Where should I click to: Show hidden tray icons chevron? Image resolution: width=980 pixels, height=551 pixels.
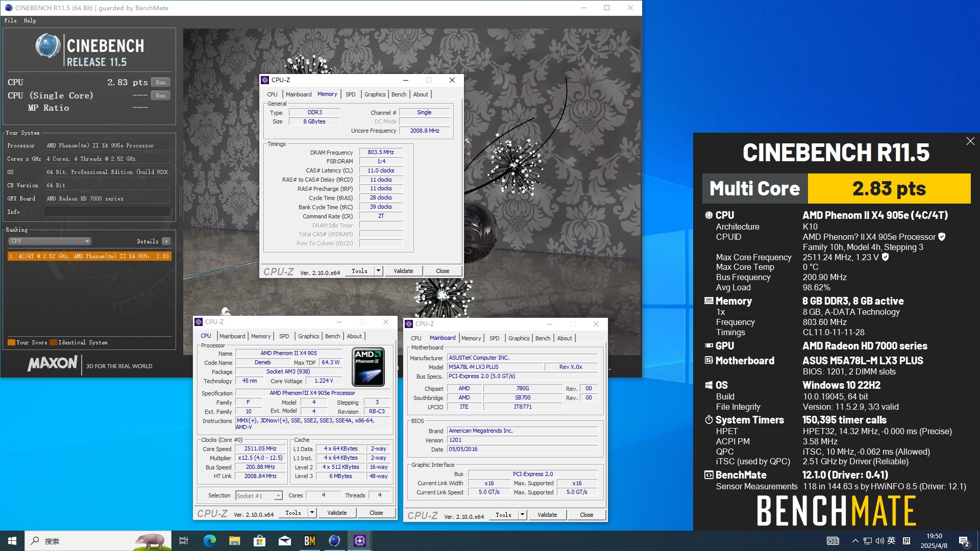pyautogui.click(x=855, y=541)
